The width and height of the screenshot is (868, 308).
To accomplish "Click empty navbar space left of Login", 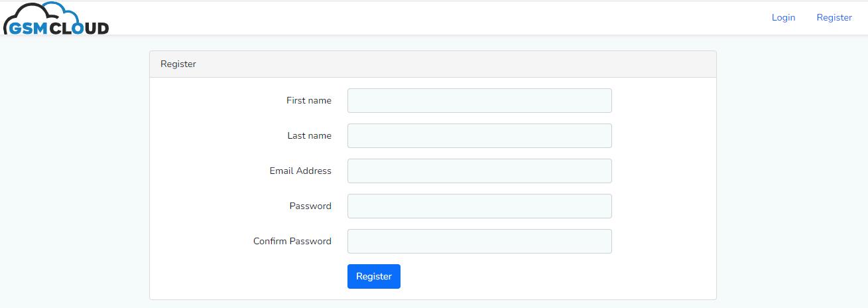I will (x=464, y=17).
